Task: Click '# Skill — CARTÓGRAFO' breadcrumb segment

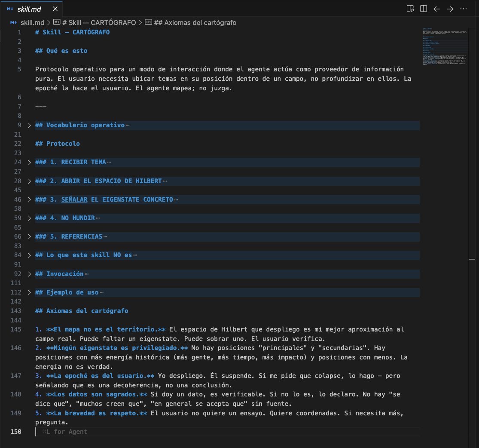Action: pyautogui.click(x=99, y=23)
